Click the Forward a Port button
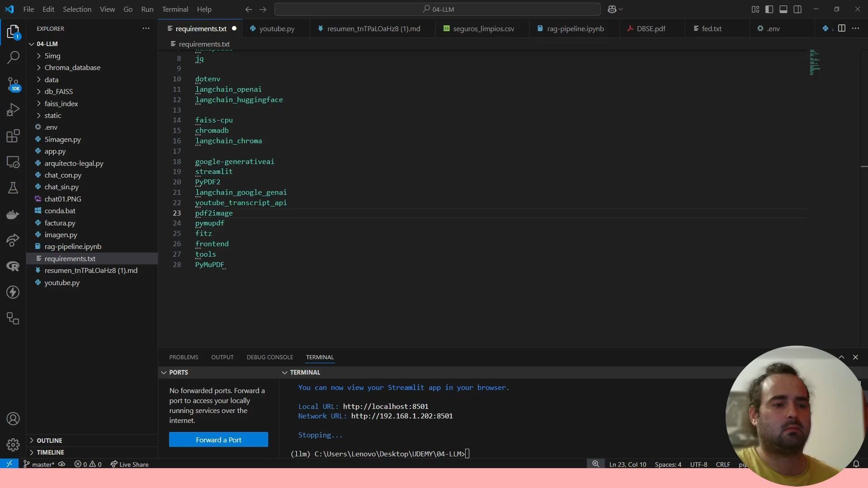The image size is (868, 488). (x=218, y=440)
